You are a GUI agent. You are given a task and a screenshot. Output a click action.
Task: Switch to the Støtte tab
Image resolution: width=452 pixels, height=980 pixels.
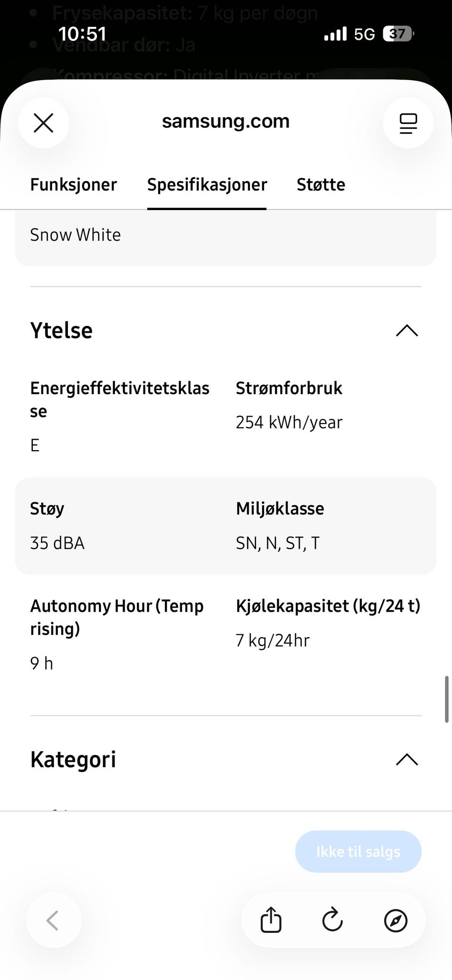(x=321, y=185)
